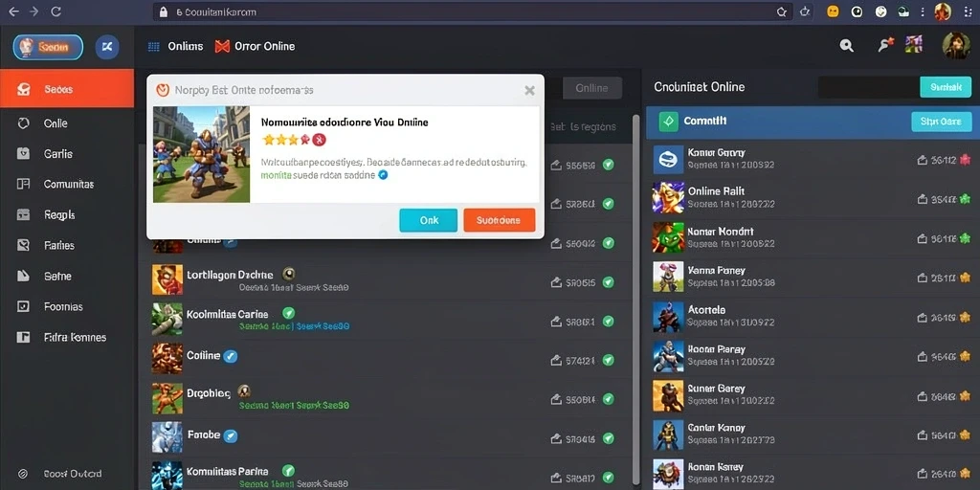Reload the page with the refresh icon
This screenshot has height=490, width=980.
pyautogui.click(x=56, y=11)
